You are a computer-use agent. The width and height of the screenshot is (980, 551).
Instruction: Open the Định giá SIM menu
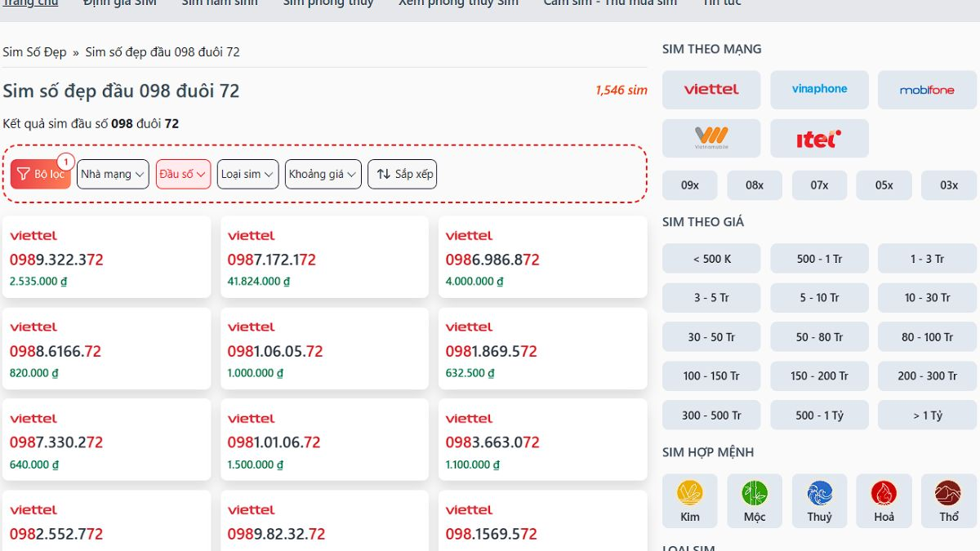click(119, 3)
